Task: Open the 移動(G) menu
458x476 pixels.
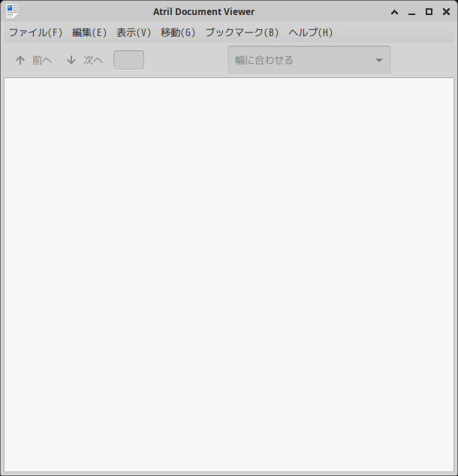Action: pos(178,32)
